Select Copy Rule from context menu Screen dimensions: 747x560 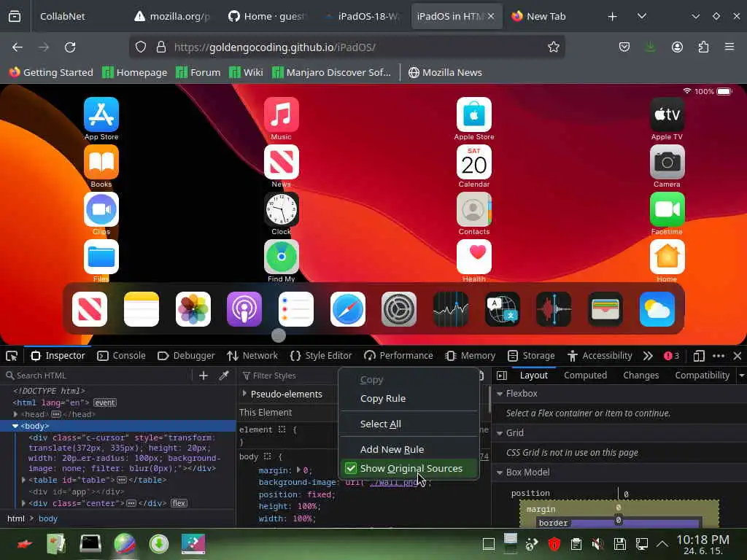[x=382, y=399]
